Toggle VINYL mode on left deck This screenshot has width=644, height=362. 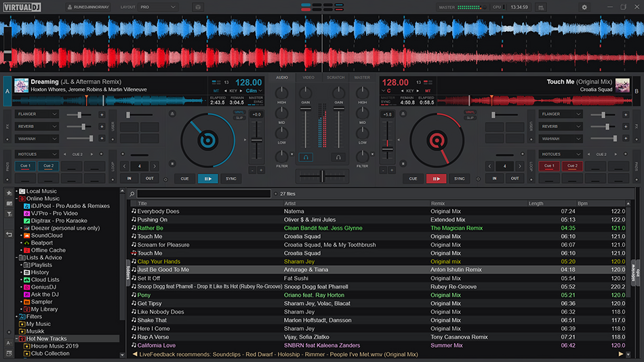[239, 112]
